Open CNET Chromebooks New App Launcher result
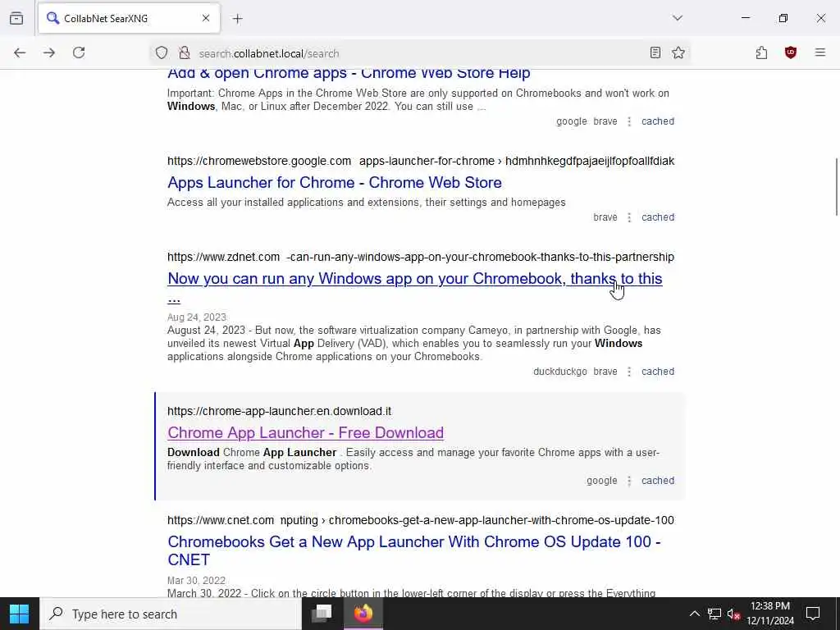The height and width of the screenshot is (630, 840). pyautogui.click(x=414, y=550)
